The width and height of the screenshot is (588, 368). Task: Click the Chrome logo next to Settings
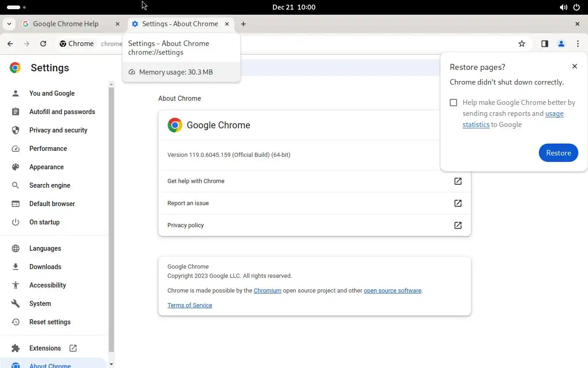(x=15, y=68)
